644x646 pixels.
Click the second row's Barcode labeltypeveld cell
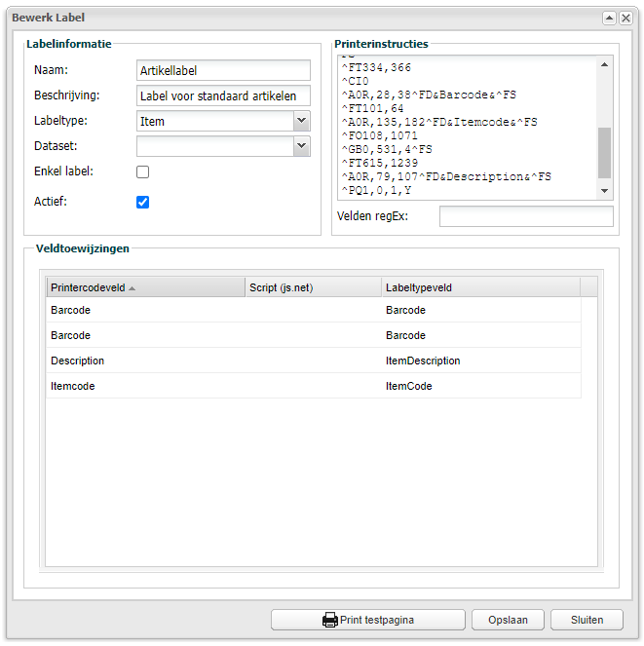481,335
